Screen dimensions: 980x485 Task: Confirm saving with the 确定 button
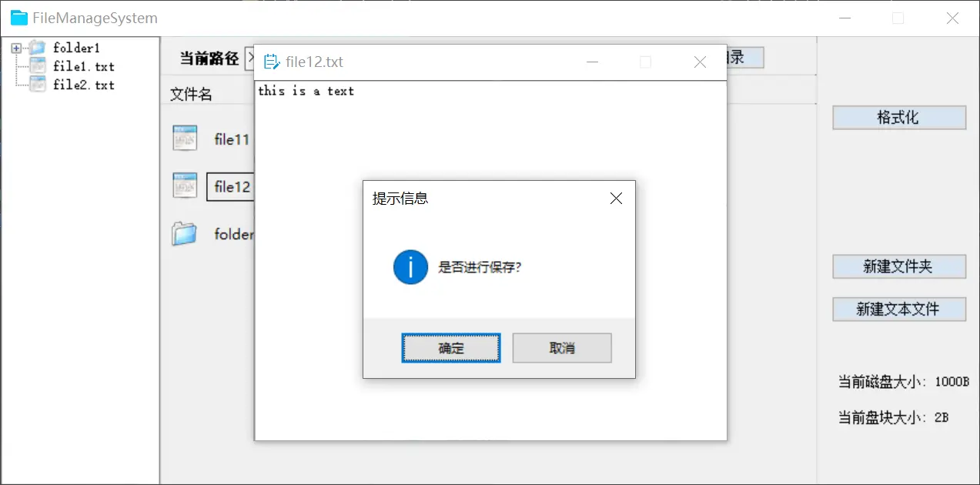coord(451,348)
